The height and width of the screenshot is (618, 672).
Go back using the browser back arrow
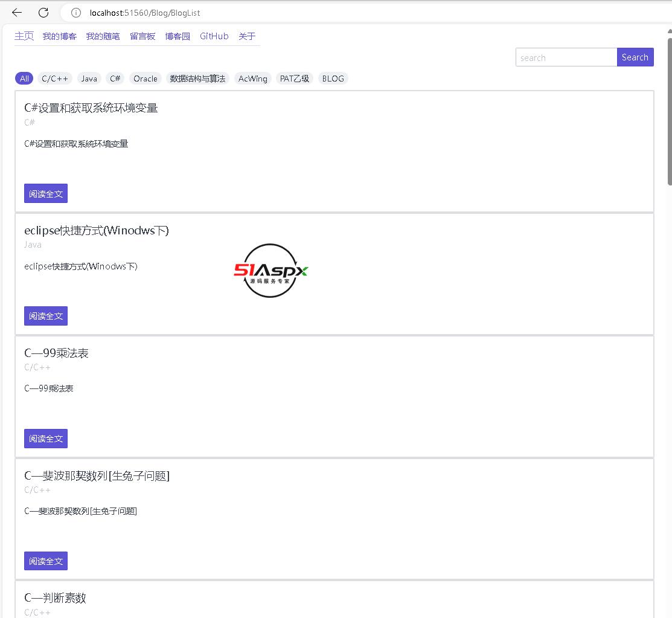coord(17,13)
